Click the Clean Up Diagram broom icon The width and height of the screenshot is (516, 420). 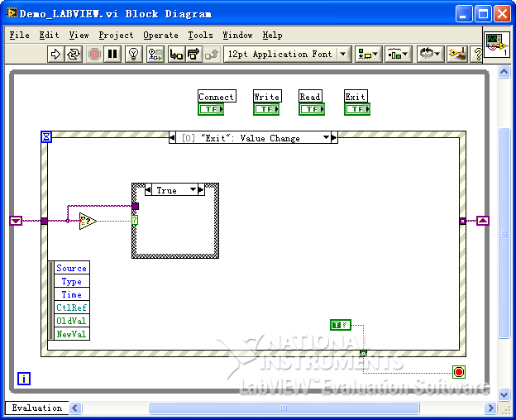tap(457, 55)
